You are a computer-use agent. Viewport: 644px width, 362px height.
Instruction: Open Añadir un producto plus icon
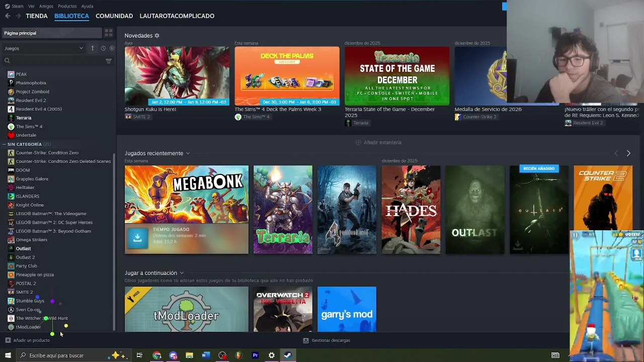point(8,340)
